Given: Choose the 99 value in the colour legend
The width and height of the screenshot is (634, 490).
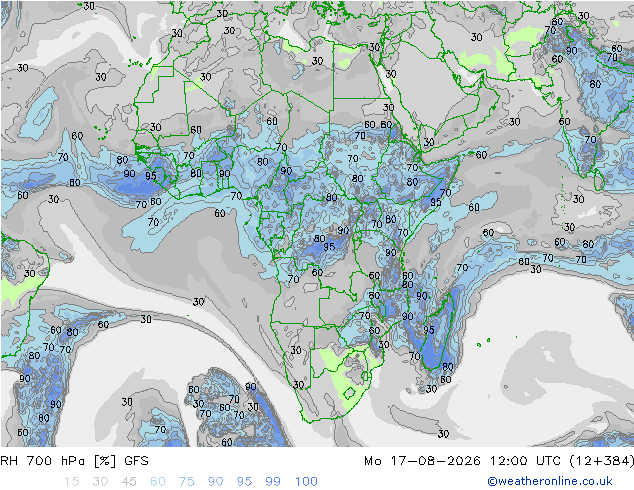Looking at the screenshot, I should [x=273, y=482].
